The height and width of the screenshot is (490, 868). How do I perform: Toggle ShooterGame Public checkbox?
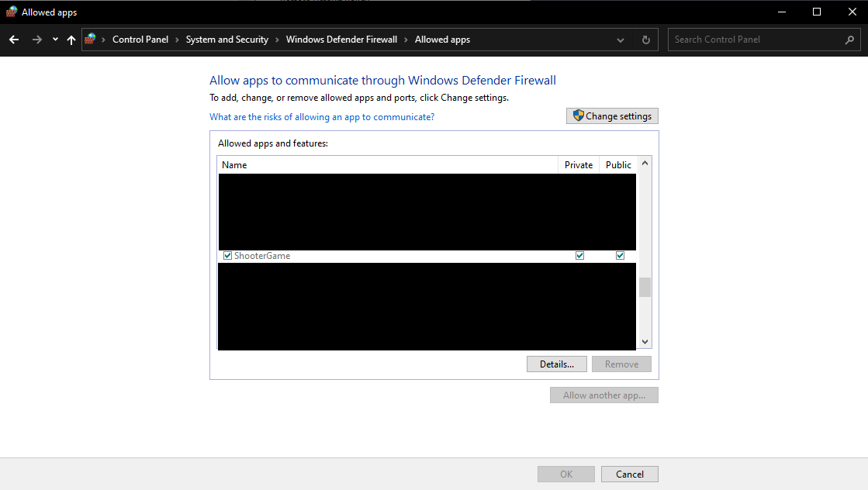click(620, 256)
